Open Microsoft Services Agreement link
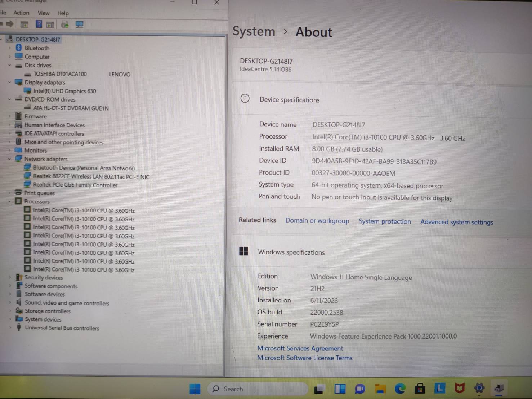Screen dimensions: 532x399 click(x=300, y=348)
